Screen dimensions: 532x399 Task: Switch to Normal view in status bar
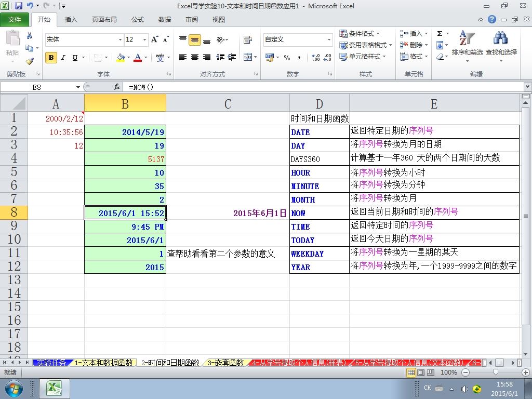[x=411, y=373]
